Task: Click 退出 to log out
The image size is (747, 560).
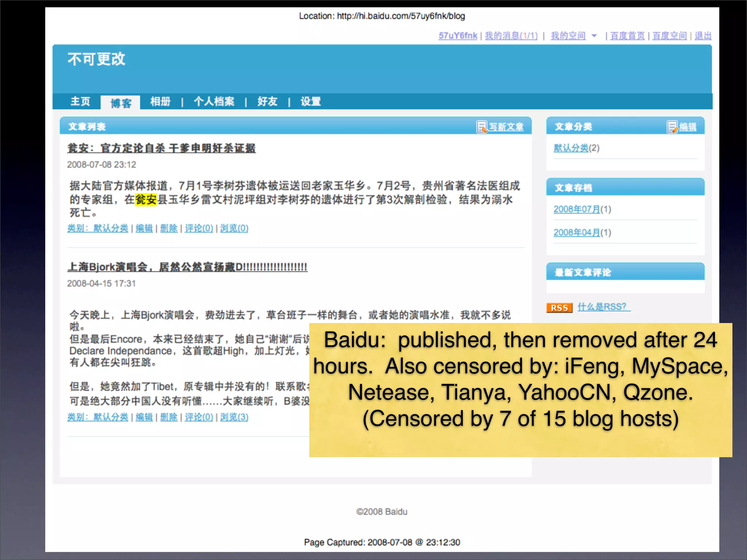Action: point(703,36)
